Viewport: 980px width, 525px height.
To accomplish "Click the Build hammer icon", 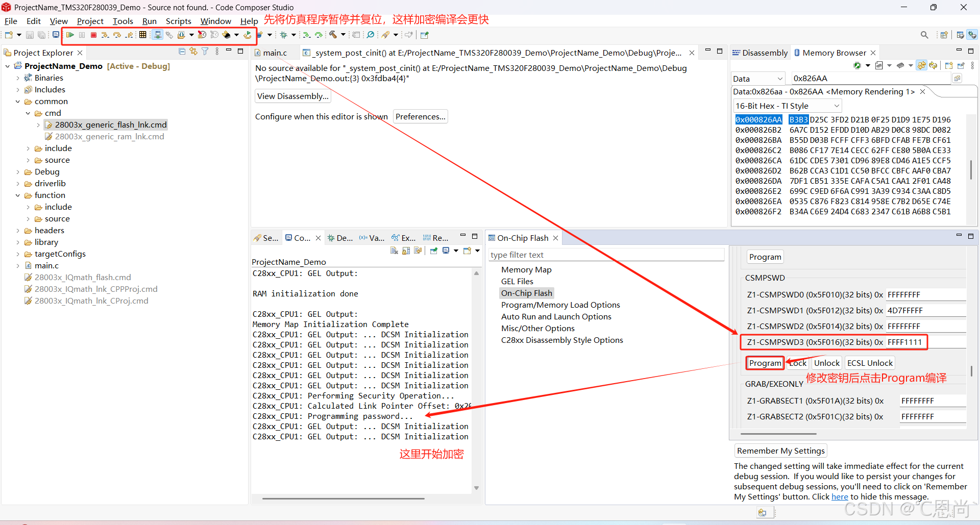I will 333,35.
